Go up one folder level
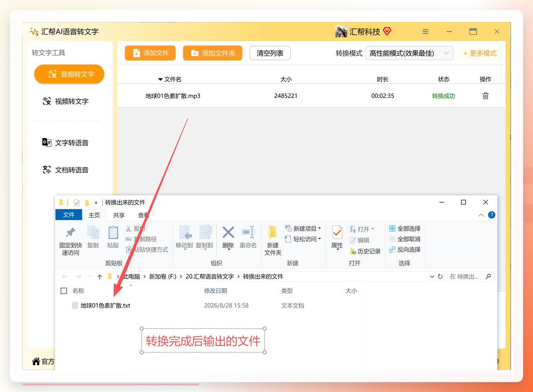Viewport: 533px width, 392px height. (x=100, y=277)
